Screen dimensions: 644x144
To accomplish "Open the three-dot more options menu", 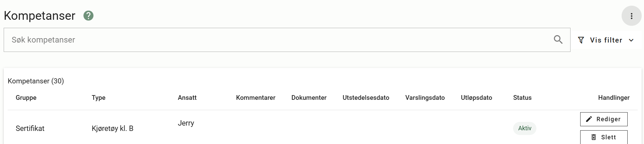I will point(631,16).
